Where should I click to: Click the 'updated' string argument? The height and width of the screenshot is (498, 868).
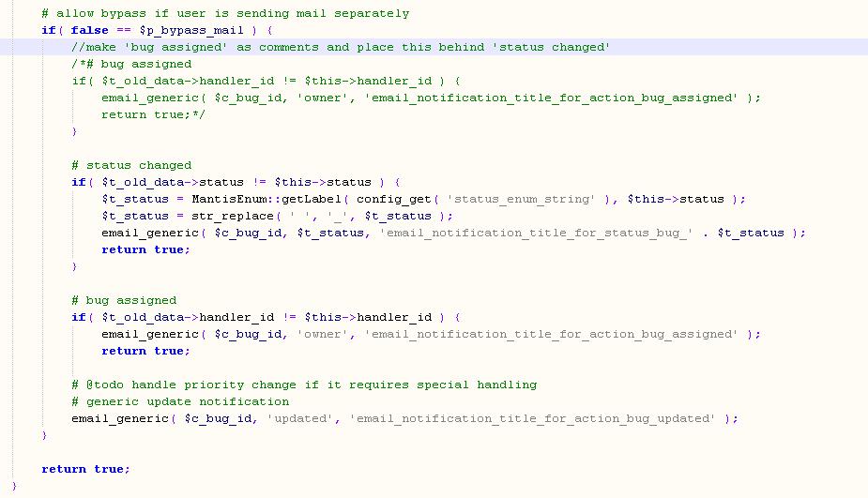click(x=300, y=418)
